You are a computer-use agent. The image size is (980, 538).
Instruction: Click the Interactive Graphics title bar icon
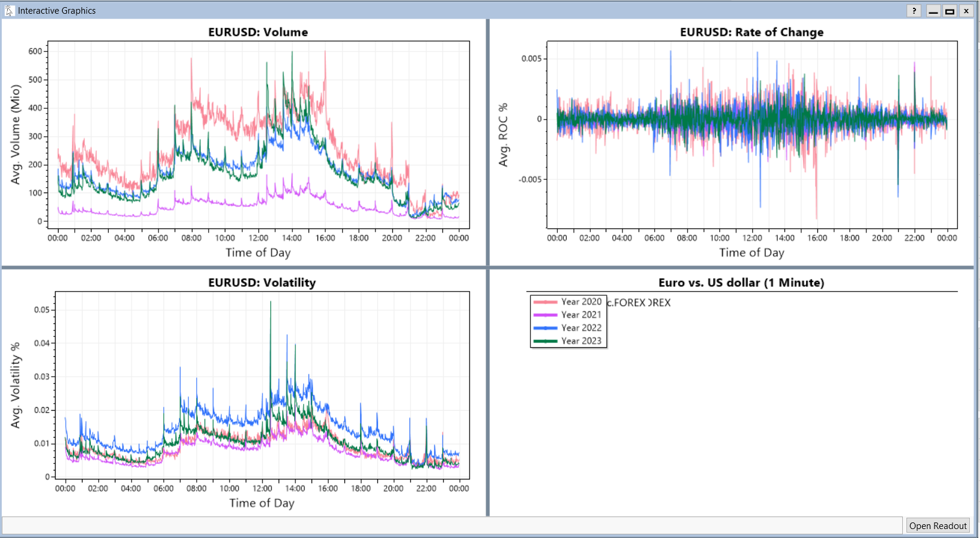[x=9, y=11]
